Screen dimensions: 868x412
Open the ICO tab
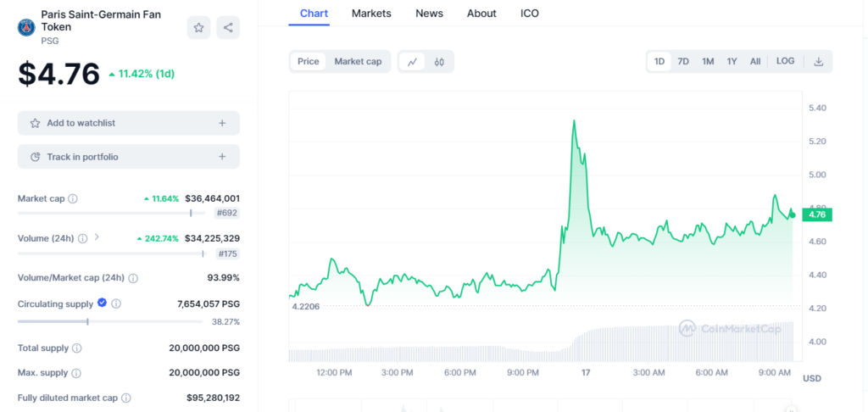(530, 14)
